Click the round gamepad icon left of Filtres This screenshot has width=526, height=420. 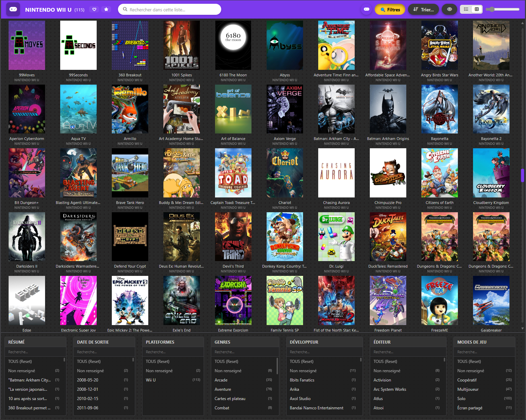click(x=367, y=9)
